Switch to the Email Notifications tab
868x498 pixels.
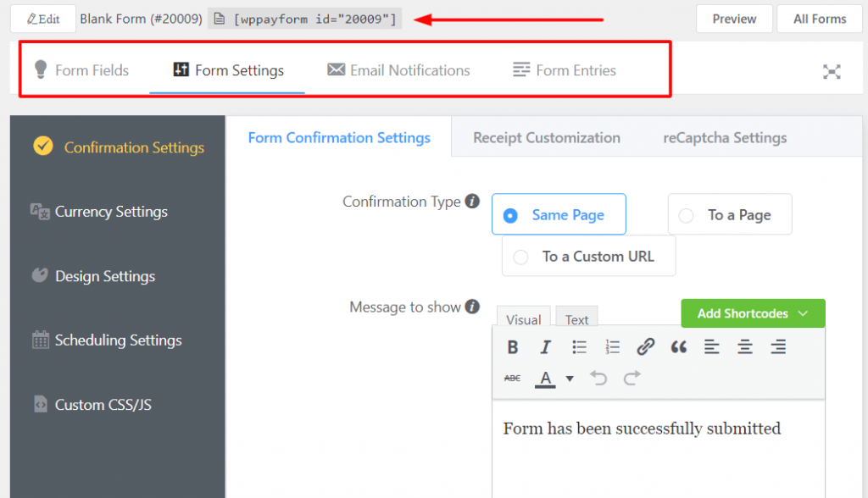click(x=398, y=70)
